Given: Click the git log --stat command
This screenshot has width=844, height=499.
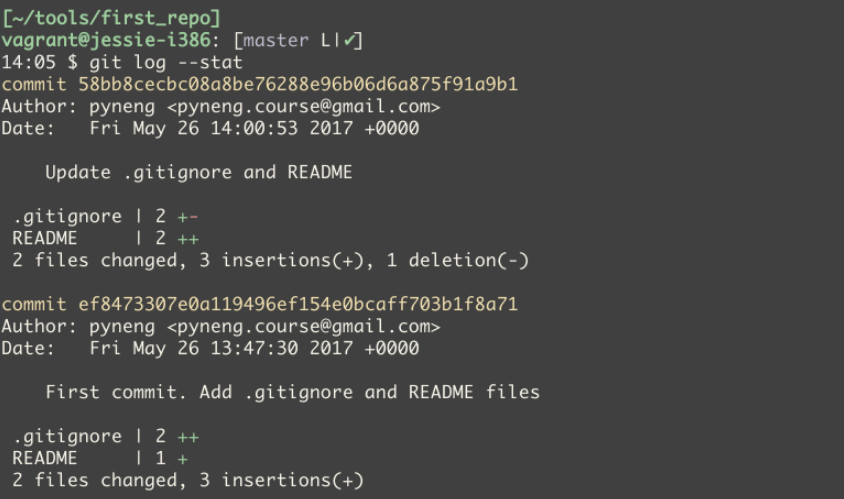Looking at the screenshot, I should tap(166, 63).
